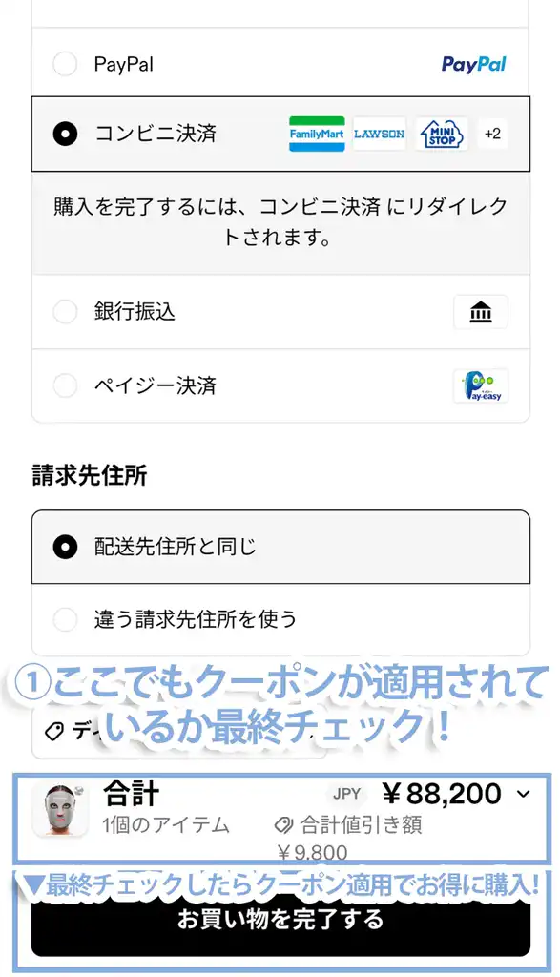
Task: Click the FamilyMart icon
Action: [x=316, y=134]
